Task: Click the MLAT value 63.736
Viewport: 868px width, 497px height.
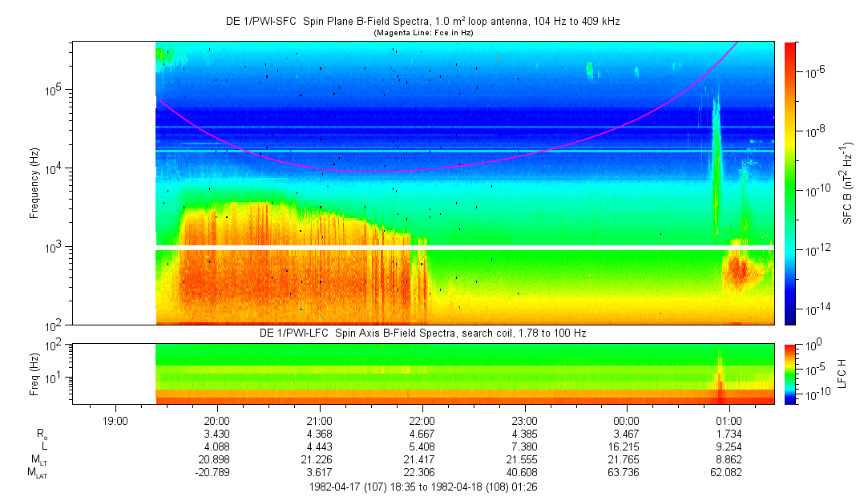Action: tap(626, 472)
